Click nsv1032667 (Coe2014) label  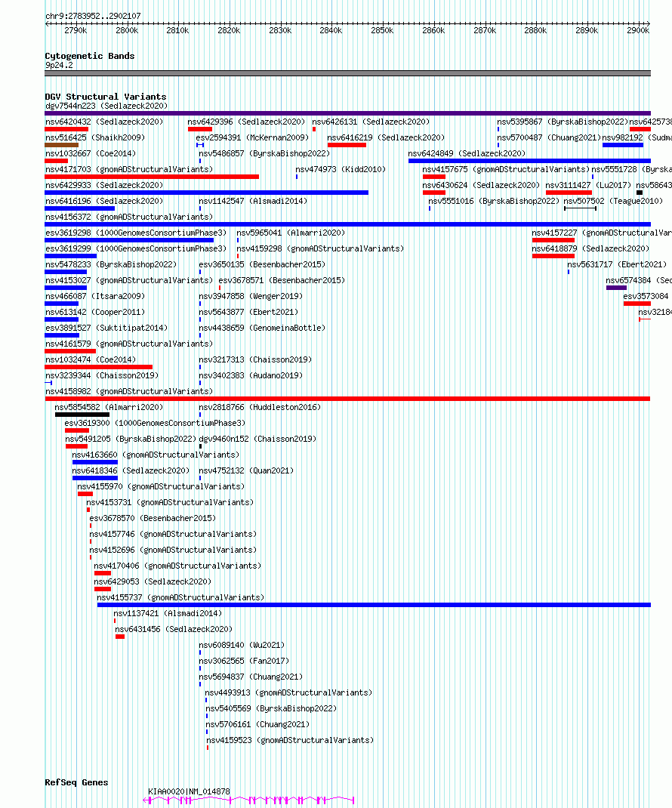click(x=91, y=153)
